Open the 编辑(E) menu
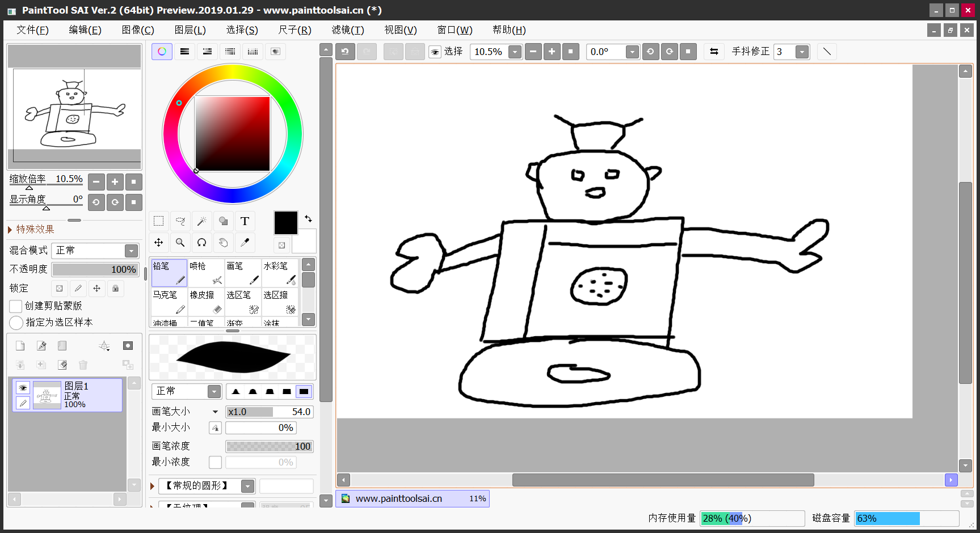This screenshot has height=533, width=980. [x=85, y=30]
